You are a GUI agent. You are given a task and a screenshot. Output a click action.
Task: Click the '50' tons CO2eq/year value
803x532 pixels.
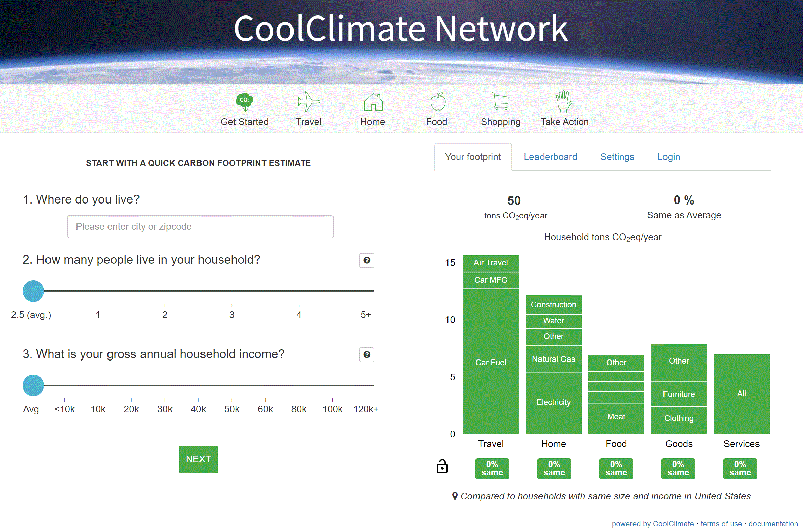[514, 200]
